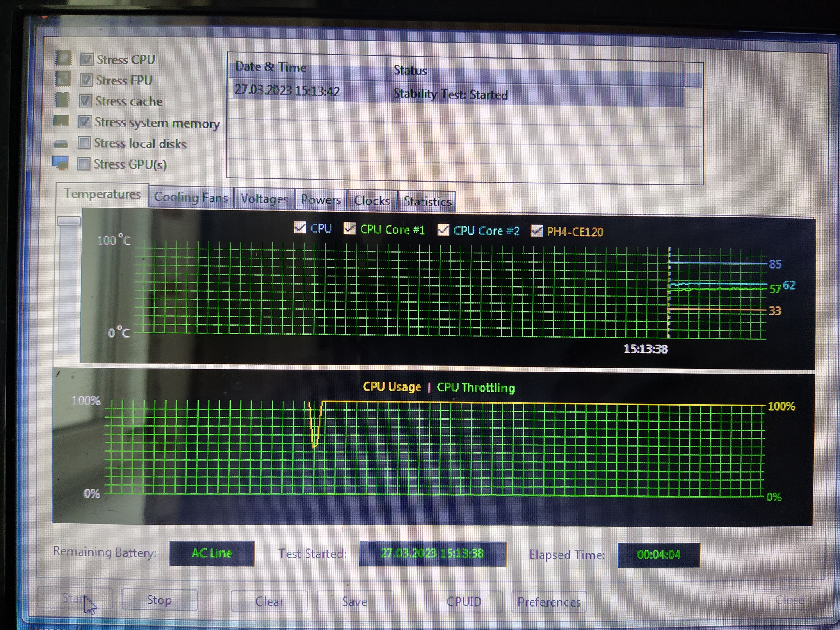Screen dimensions: 840x630
Task: Click the 85 temperature reading on the graph
Action: (775, 264)
